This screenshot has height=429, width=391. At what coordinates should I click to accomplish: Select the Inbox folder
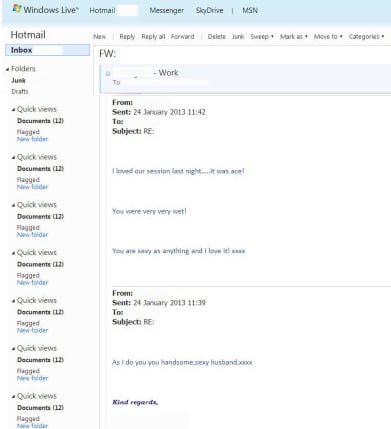click(47, 50)
